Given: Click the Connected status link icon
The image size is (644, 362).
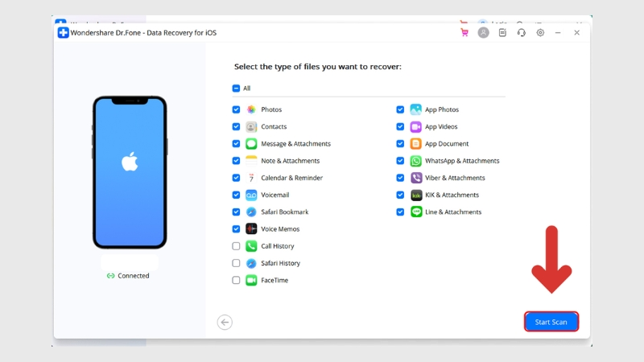Looking at the screenshot, I should pyautogui.click(x=110, y=276).
